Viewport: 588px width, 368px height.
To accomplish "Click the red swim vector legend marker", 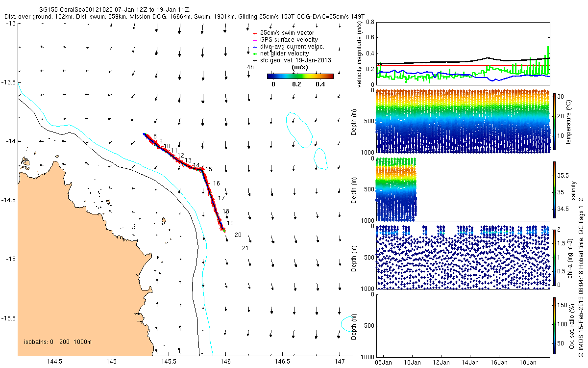I will click(254, 33).
